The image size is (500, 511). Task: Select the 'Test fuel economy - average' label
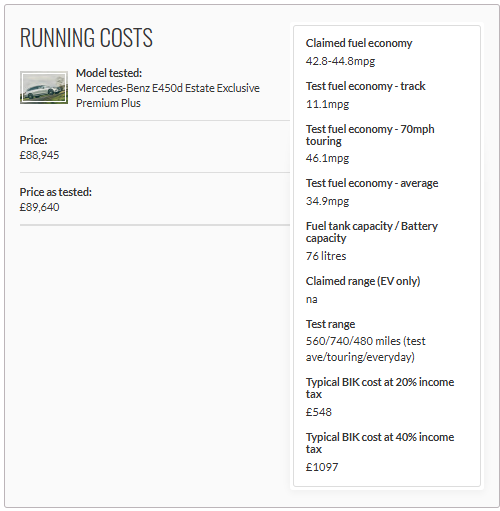[372, 183]
